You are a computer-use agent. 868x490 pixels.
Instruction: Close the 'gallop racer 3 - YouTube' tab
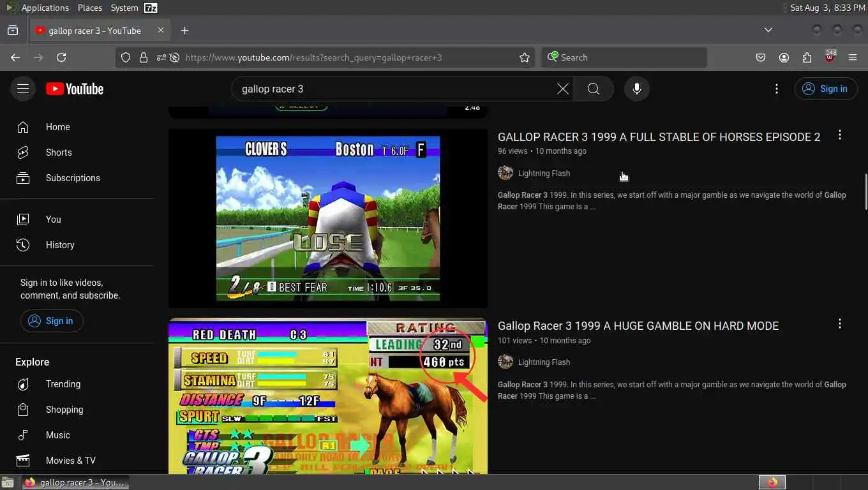tap(161, 30)
